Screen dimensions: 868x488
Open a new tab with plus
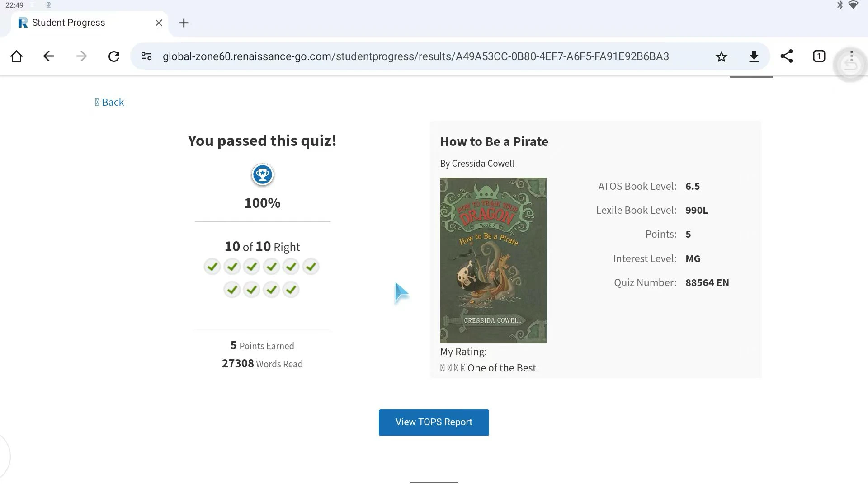(x=184, y=23)
